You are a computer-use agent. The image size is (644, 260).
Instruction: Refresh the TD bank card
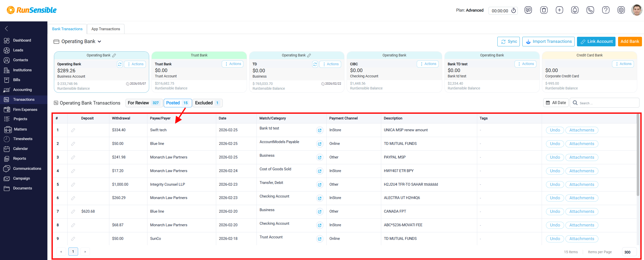tap(315, 64)
